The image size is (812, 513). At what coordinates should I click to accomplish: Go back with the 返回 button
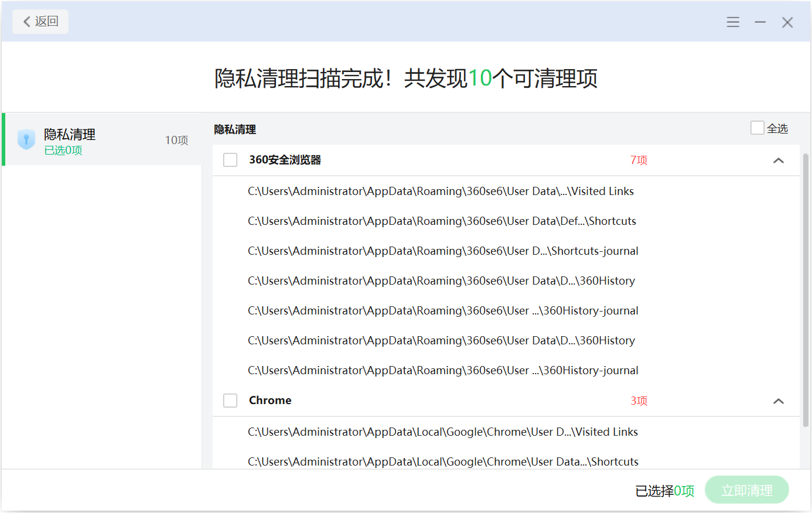tap(40, 22)
